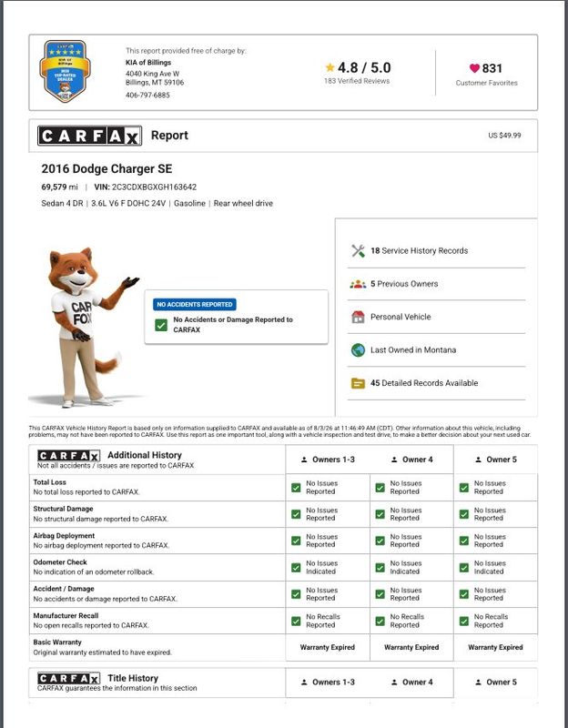The height and width of the screenshot is (728, 568).
Task: Click the 2016 Dodge Charger SE title
Action: [106, 168]
